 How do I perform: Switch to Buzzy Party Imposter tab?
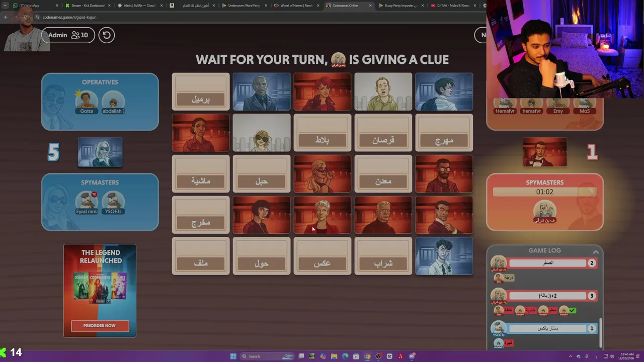(401, 6)
